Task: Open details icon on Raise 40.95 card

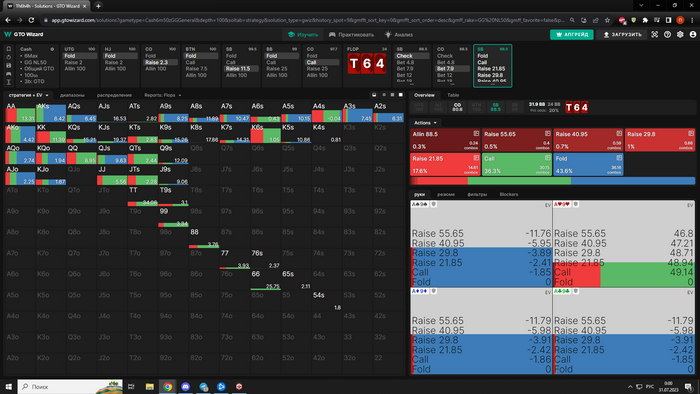Action: coord(619,133)
